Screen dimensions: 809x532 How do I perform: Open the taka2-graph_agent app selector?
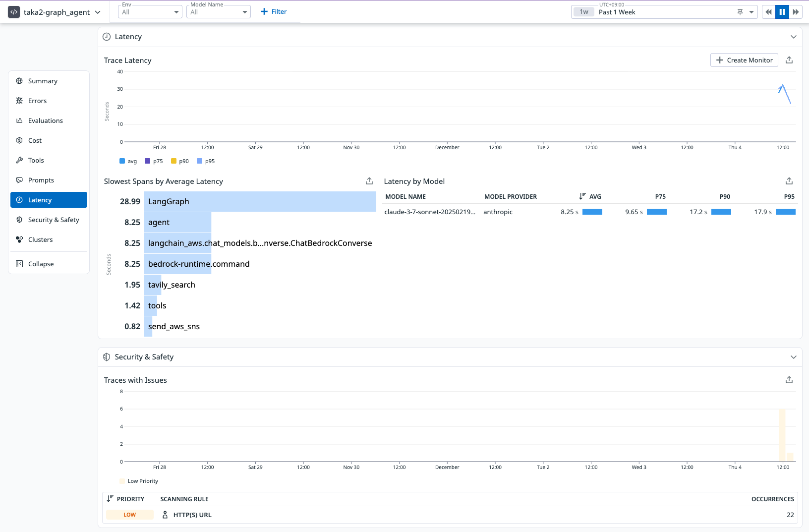(x=55, y=12)
